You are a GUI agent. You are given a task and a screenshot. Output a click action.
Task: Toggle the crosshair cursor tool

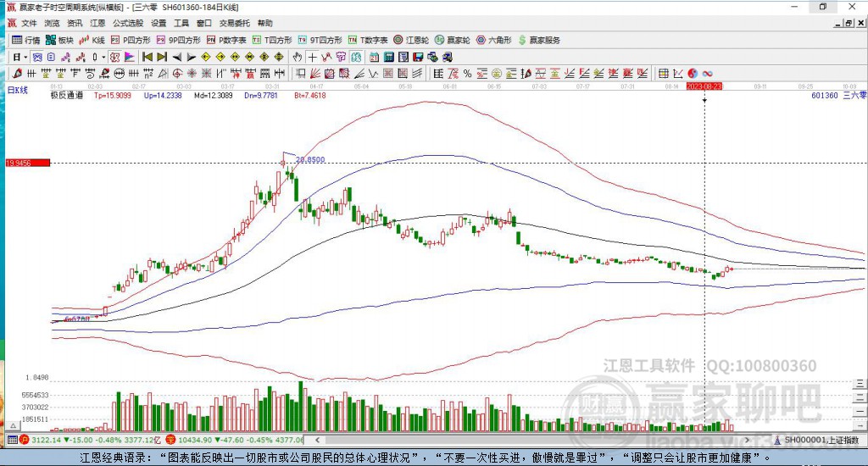click(x=313, y=57)
